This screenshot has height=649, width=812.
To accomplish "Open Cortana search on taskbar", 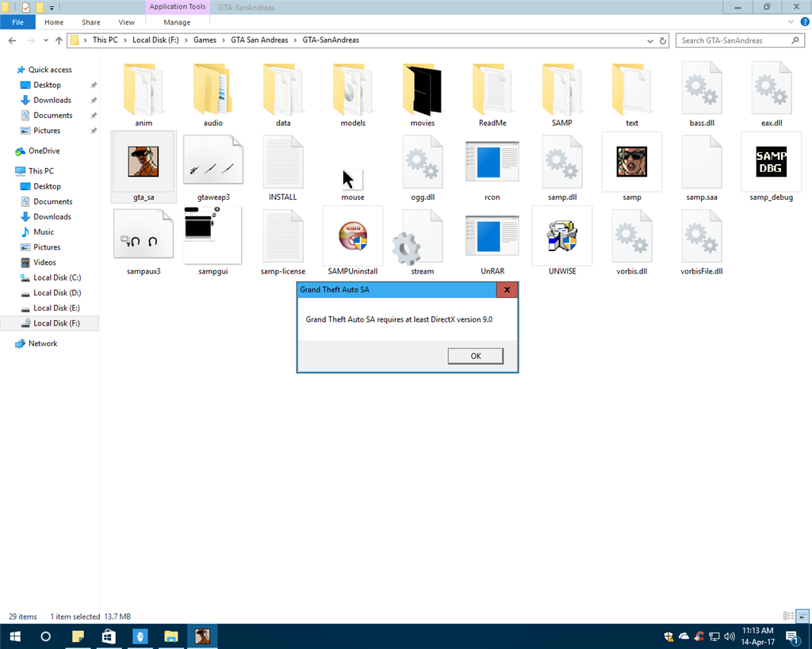I will tap(45, 636).
